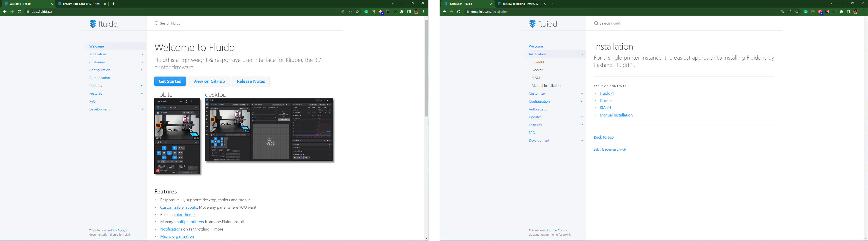The height and width of the screenshot is (241, 868).
Task: Switch to preview_sliced.png tab in left window
Action: click(82, 4)
